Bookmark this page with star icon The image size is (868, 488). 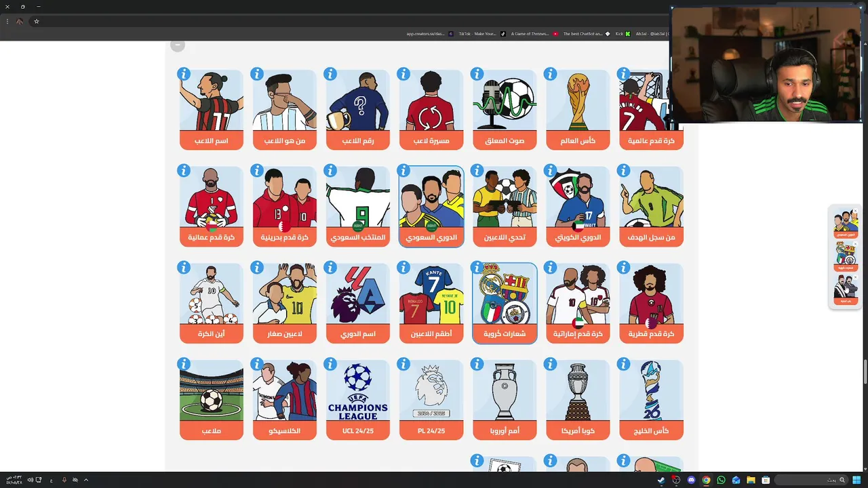[x=37, y=21]
